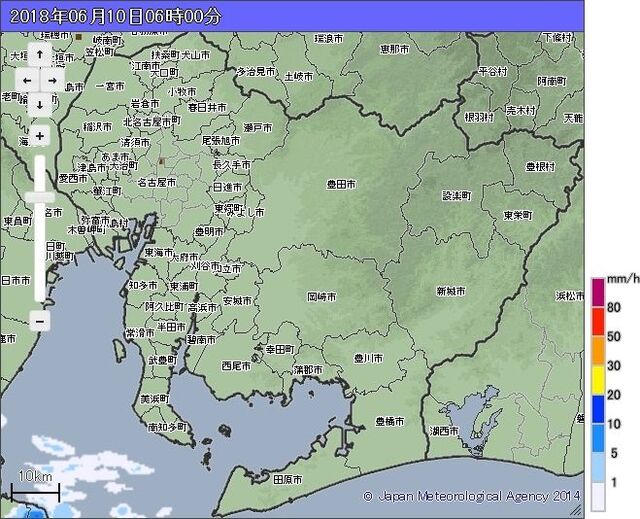Click the 田原市 label on the map
The image size is (640, 519).
click(x=288, y=479)
